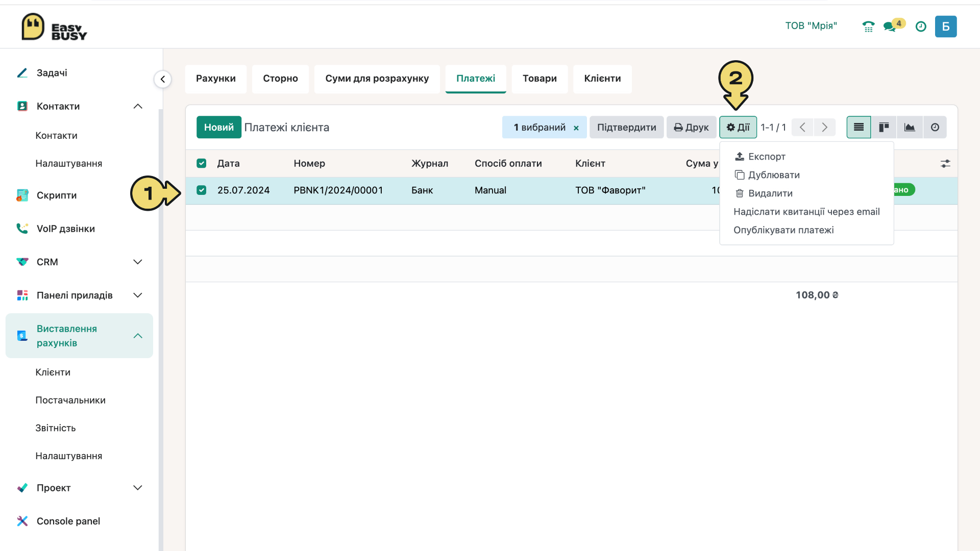Image resolution: width=980 pixels, height=551 pixels.
Task: Open Постачальники in sidebar
Action: point(70,400)
